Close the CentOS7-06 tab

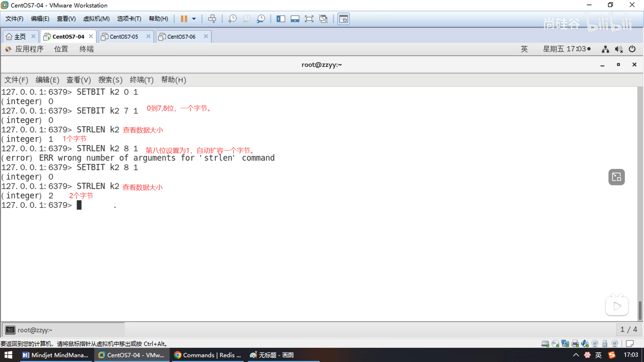(206, 36)
